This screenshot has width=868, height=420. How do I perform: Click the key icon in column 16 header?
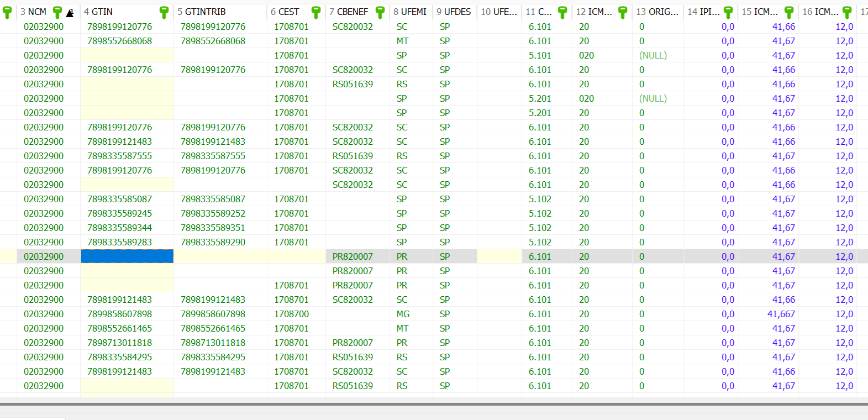pyautogui.click(x=847, y=12)
